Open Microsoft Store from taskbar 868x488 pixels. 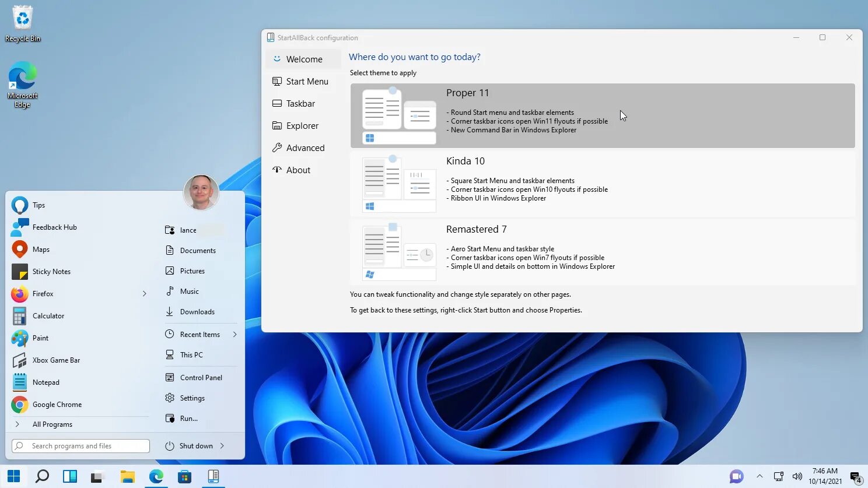[x=184, y=476]
